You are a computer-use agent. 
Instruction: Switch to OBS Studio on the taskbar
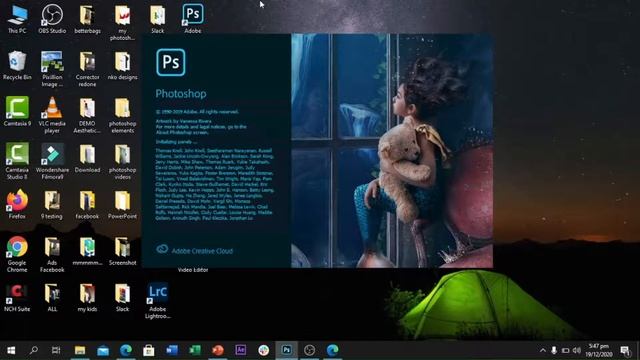[x=309, y=350]
